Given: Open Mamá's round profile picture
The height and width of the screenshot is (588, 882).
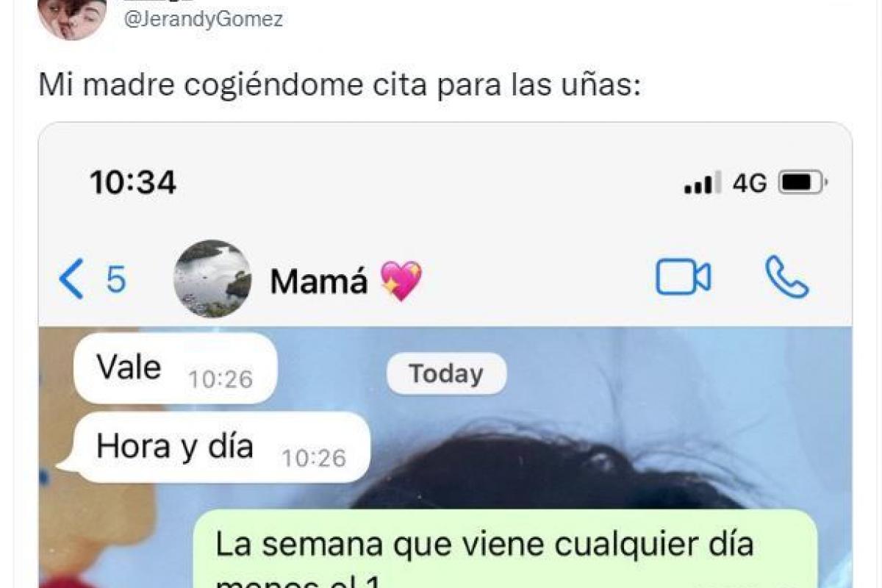Looking at the screenshot, I should pos(212,279).
